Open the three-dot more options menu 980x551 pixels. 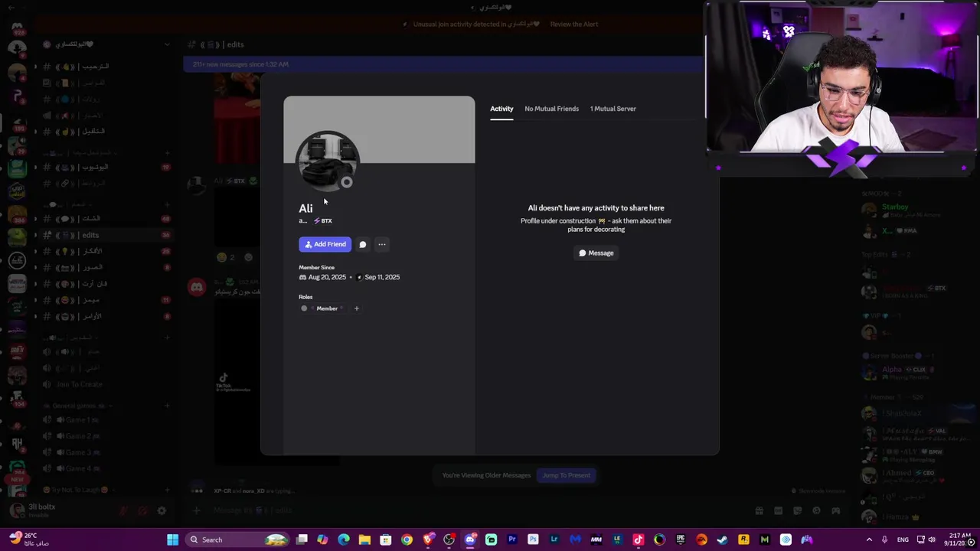coord(382,244)
